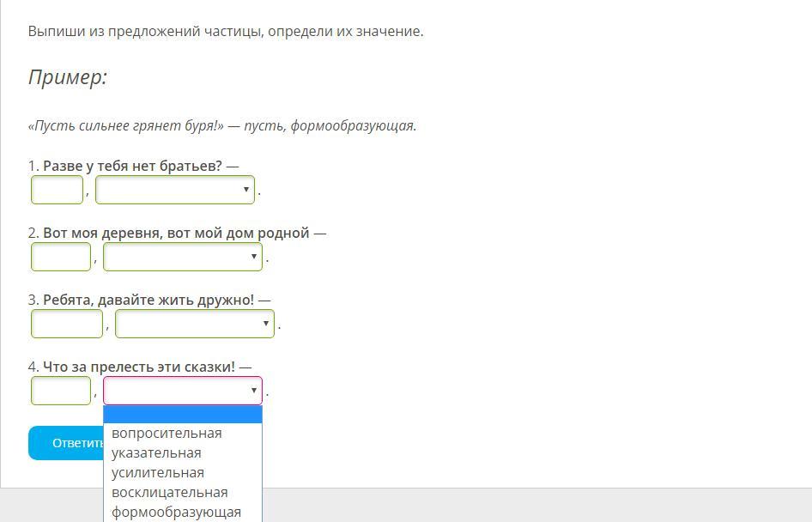
Task: Pick "усилительная" from the dropdown options
Action: point(158,473)
